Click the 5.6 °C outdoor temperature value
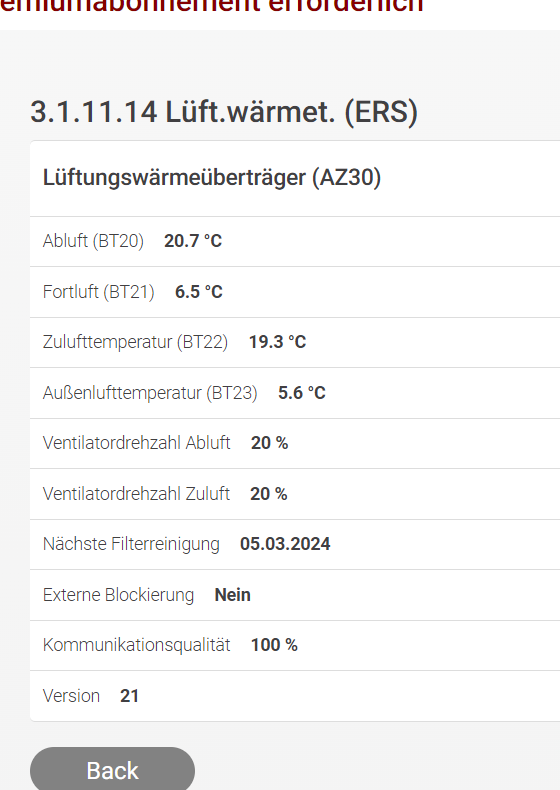This screenshot has width=560, height=790. 302,392
